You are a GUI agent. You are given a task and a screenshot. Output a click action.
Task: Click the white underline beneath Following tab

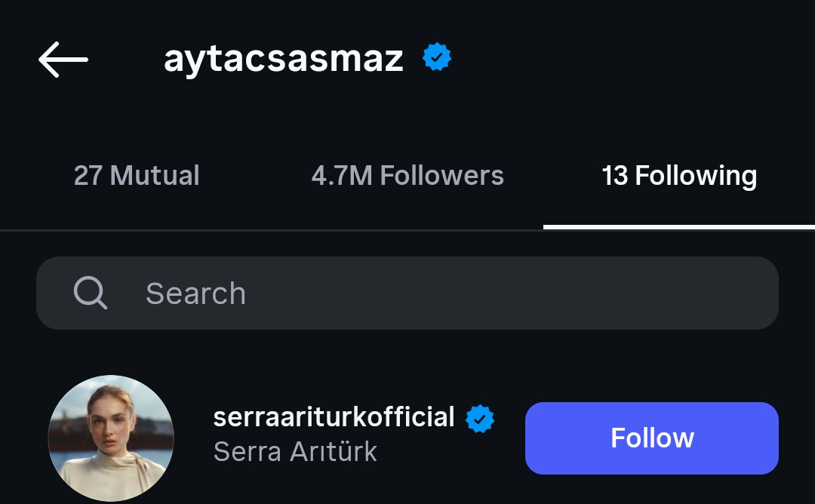[x=679, y=227]
